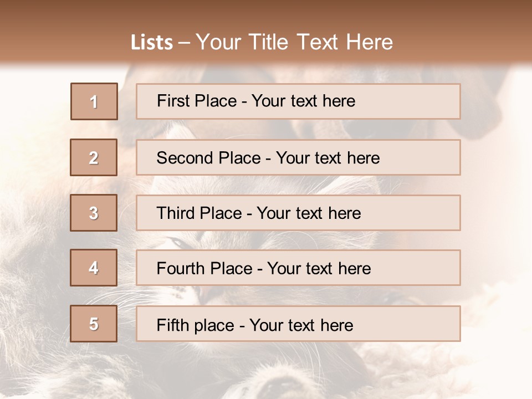Click "Your text here" in Second Place row
This screenshot has height=399, width=532.
click(328, 158)
